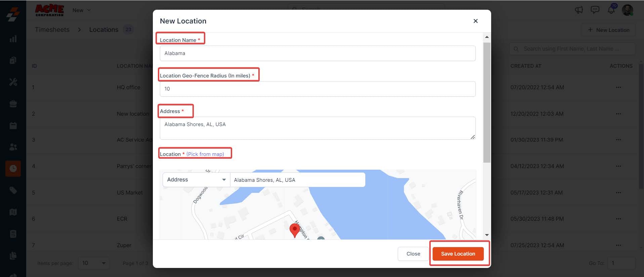Expand the items per page dropdown

pyautogui.click(x=94, y=263)
